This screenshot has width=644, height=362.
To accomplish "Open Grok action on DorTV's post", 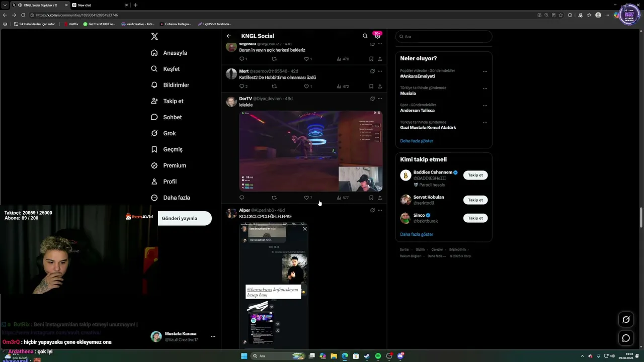I will [x=372, y=99].
